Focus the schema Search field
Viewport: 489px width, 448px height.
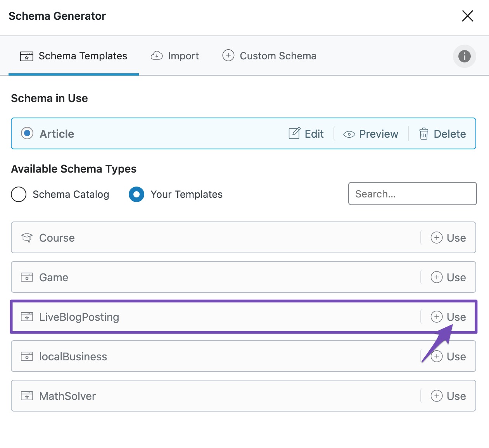coord(413,194)
